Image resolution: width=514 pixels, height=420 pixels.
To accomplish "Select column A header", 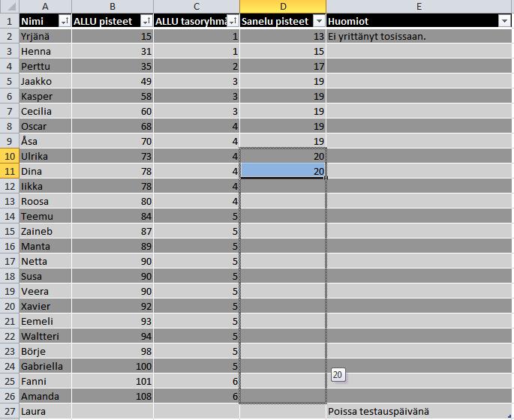I will [x=45, y=7].
